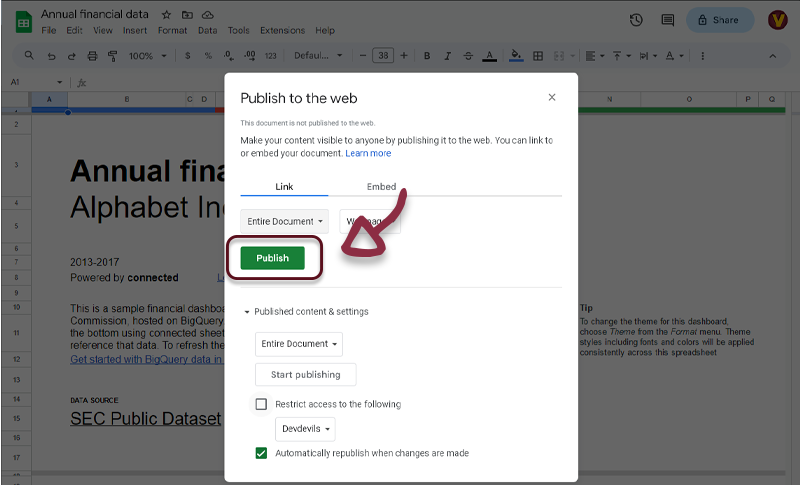Open the comments icon in header
This screenshot has height=485, width=800.
(667, 20)
